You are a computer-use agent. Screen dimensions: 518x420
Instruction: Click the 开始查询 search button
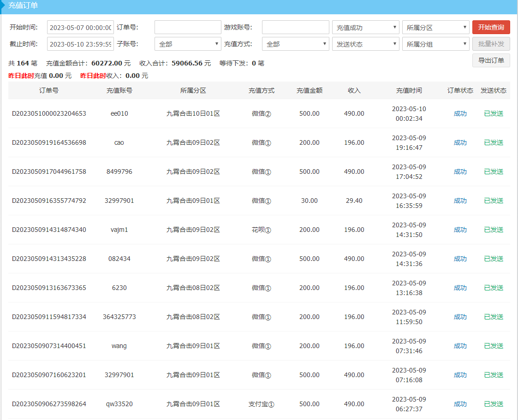point(491,27)
